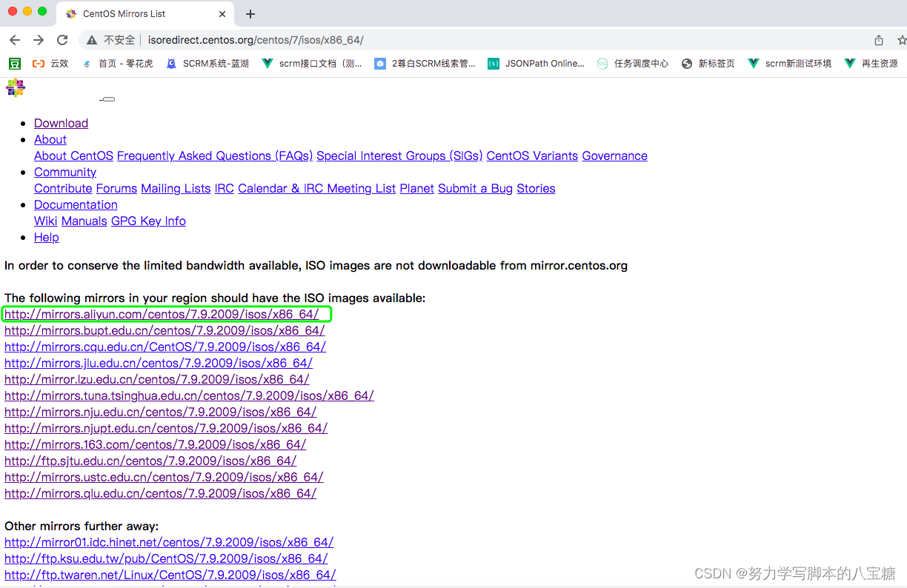Viewport: 907px width, 588px height.
Task: Open the mirrors.163.com mirror link
Action: tap(156, 445)
